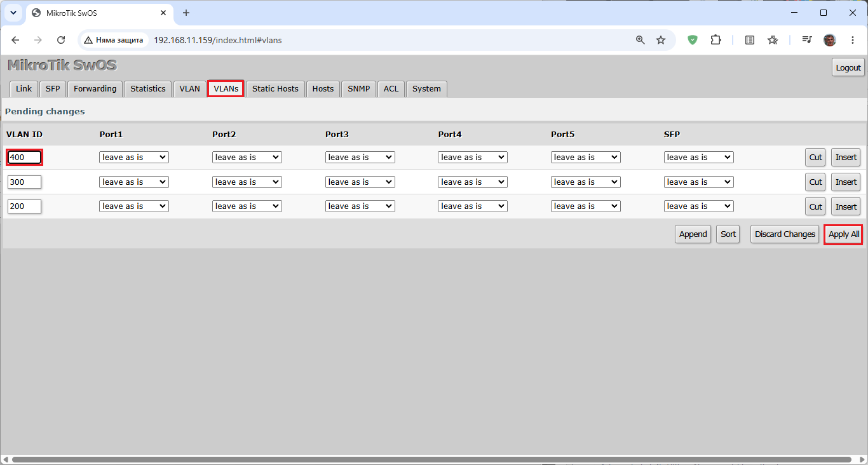Open the System tab

[426, 89]
